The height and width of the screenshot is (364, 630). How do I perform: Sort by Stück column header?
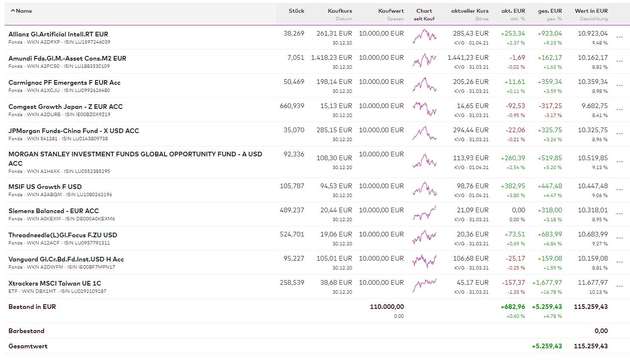click(x=296, y=11)
